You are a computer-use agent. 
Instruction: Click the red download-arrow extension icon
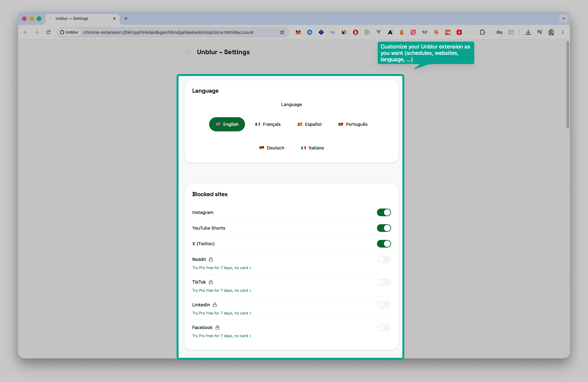[x=459, y=32]
